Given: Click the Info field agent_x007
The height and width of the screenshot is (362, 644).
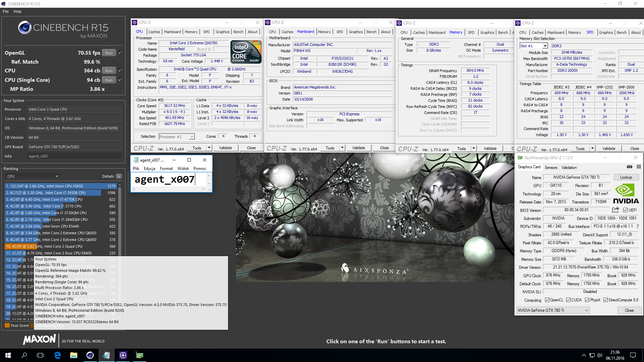Looking at the screenshot, I should click(x=74, y=156).
